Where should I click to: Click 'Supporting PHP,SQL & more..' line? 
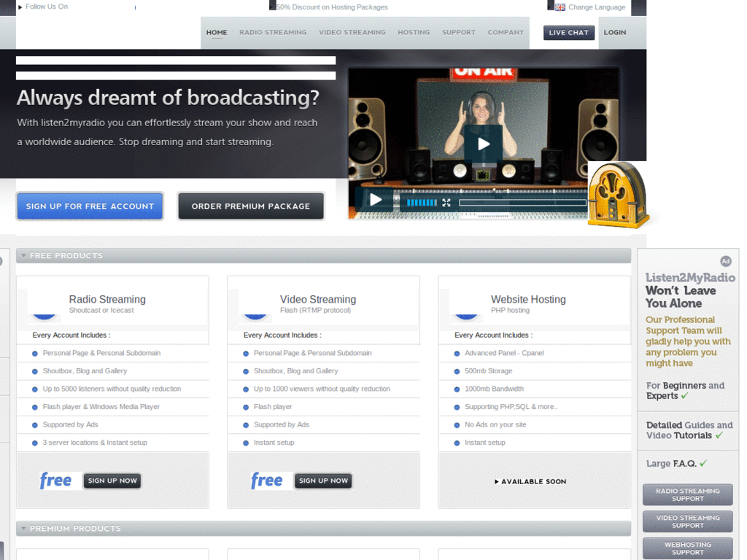pyautogui.click(x=511, y=407)
